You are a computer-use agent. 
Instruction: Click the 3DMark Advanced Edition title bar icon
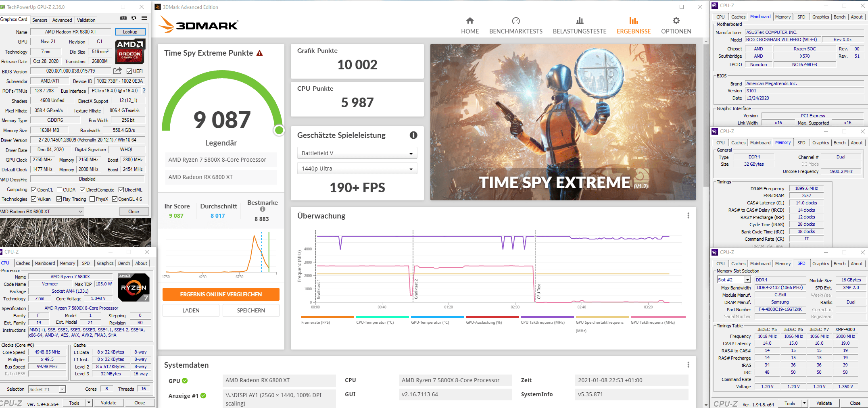click(158, 7)
